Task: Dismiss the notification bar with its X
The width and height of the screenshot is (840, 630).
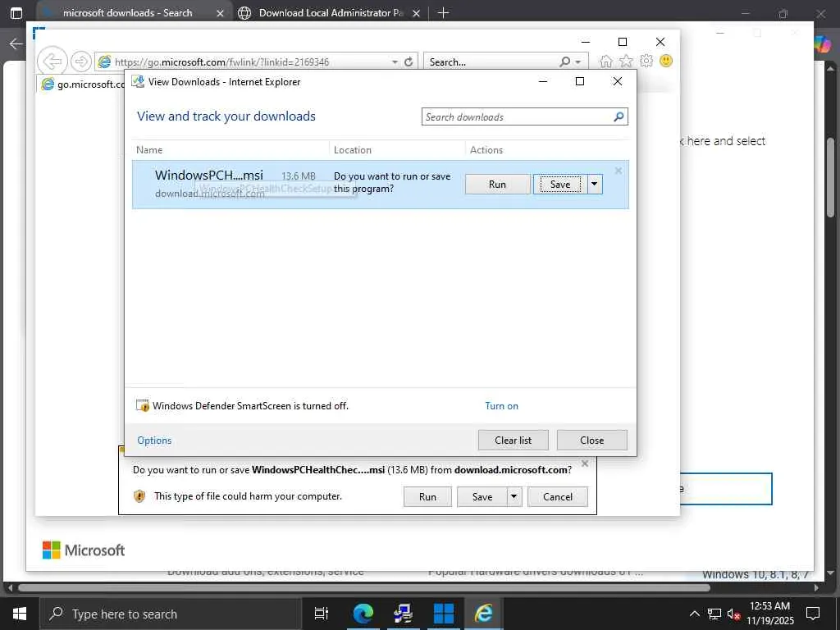Action: click(x=585, y=463)
